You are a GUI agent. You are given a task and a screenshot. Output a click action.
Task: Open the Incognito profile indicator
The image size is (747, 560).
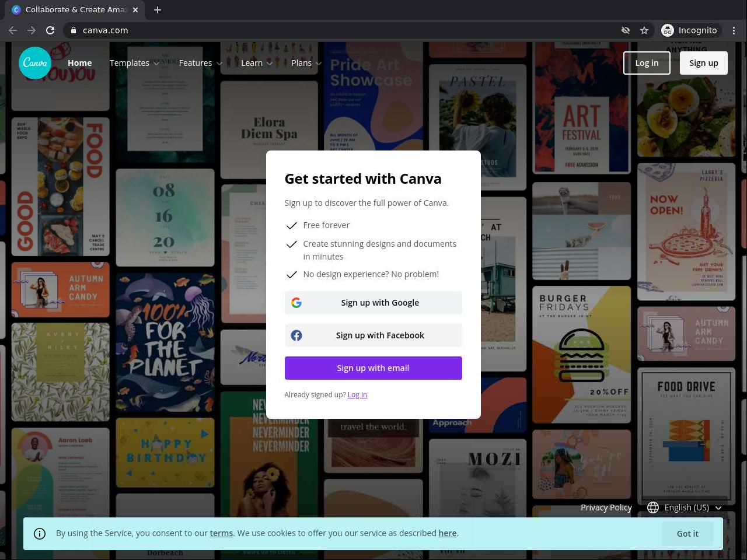click(690, 30)
